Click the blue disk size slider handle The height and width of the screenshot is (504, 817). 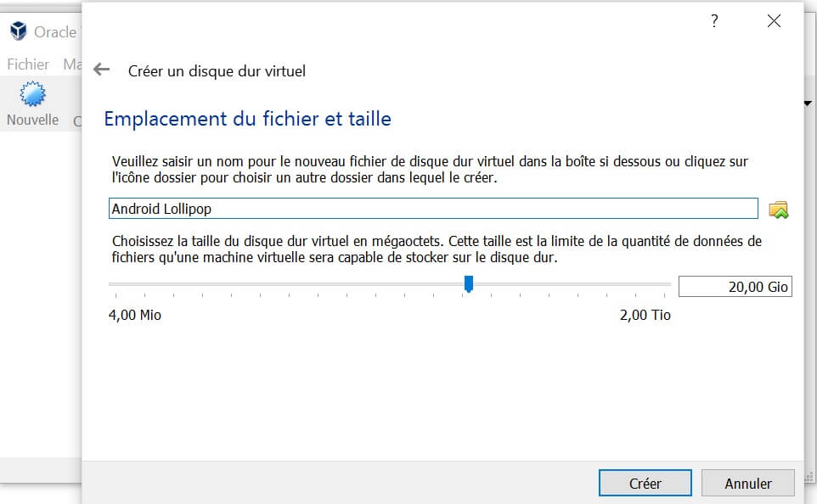coord(469,284)
